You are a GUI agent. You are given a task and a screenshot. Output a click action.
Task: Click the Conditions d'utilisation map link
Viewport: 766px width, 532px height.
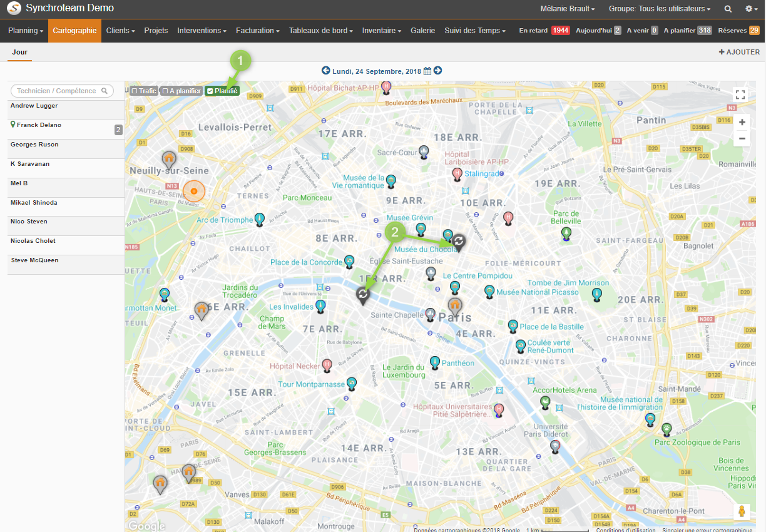(626, 529)
